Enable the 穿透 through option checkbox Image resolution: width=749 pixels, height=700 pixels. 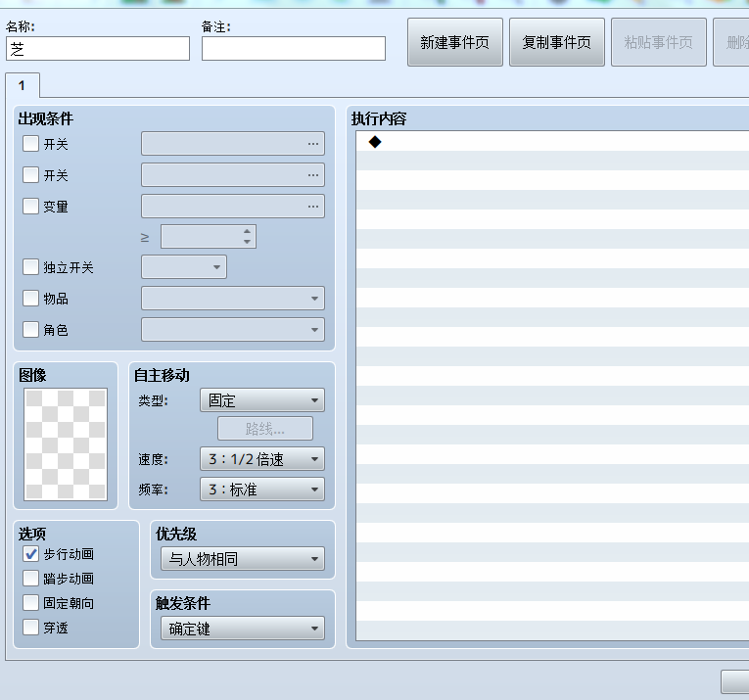tap(31, 627)
